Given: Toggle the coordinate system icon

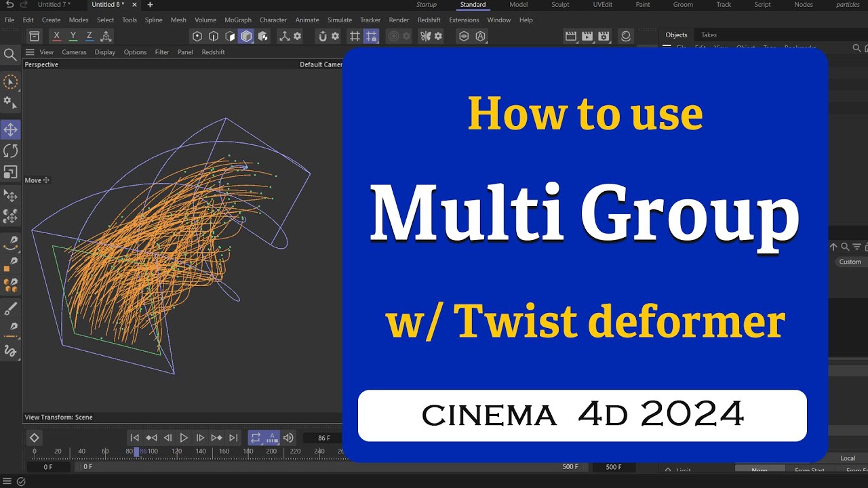Looking at the screenshot, I should (106, 36).
